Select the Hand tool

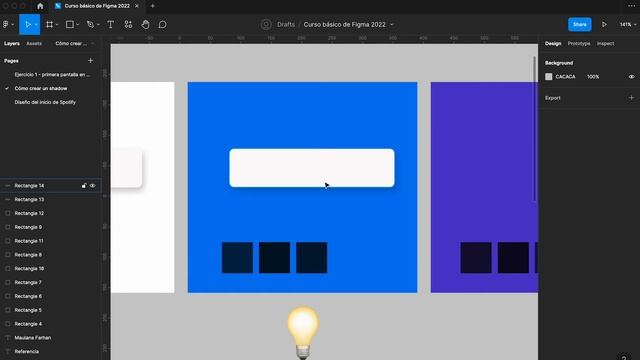click(145, 24)
